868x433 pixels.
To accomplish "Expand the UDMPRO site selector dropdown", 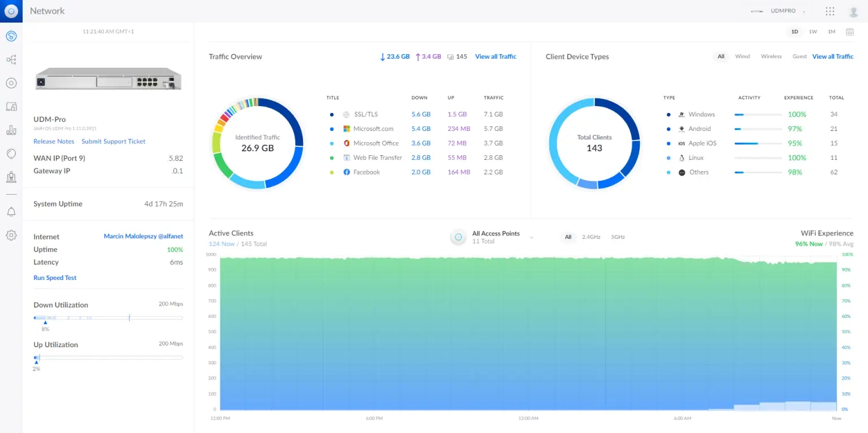I will pos(778,11).
